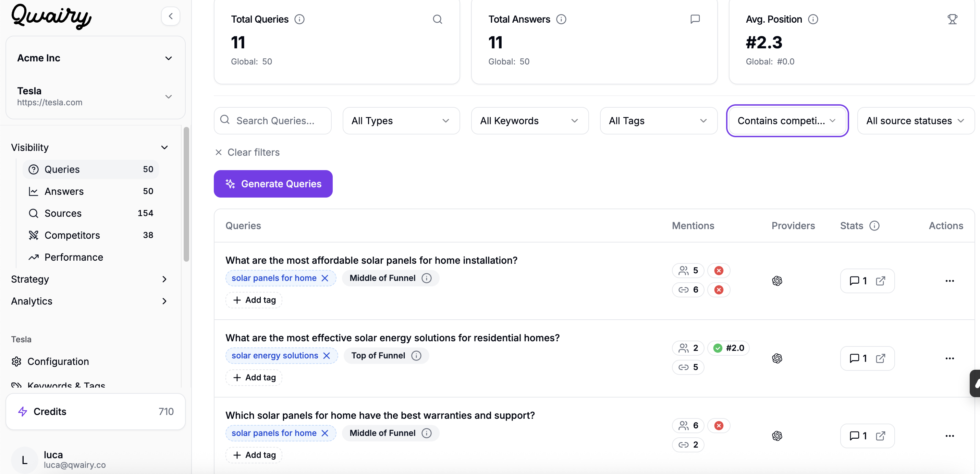Click the Mentions column header
The image size is (980, 474).
693,226
